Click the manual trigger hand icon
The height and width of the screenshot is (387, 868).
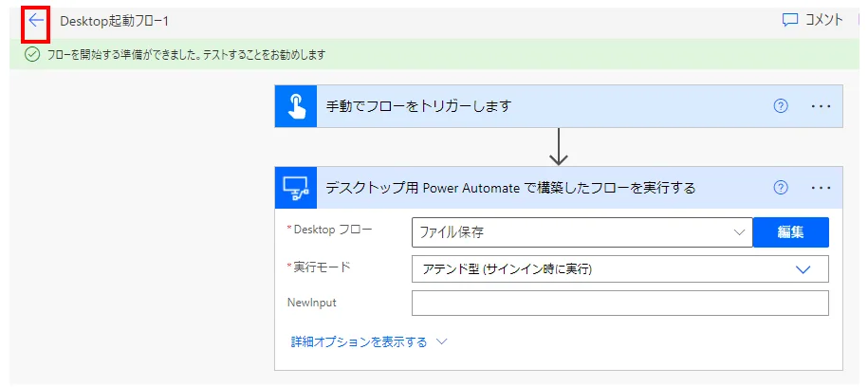coord(295,106)
